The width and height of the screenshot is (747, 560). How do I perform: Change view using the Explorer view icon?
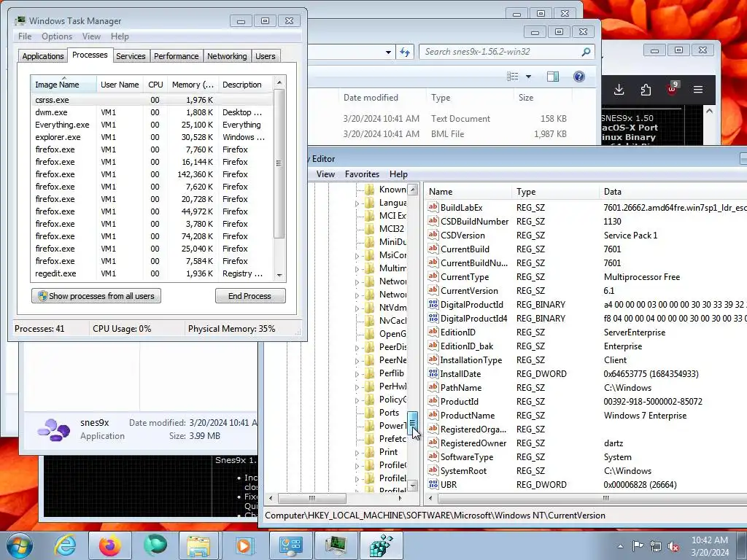pos(513,77)
